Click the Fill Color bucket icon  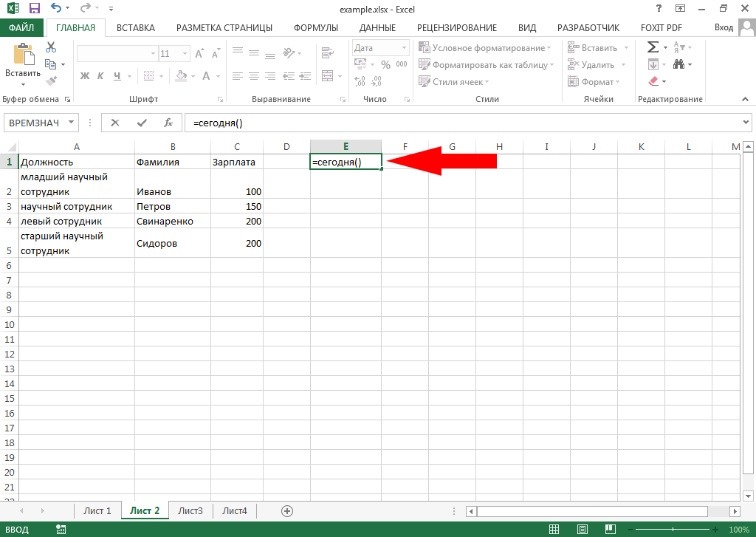coord(182,76)
